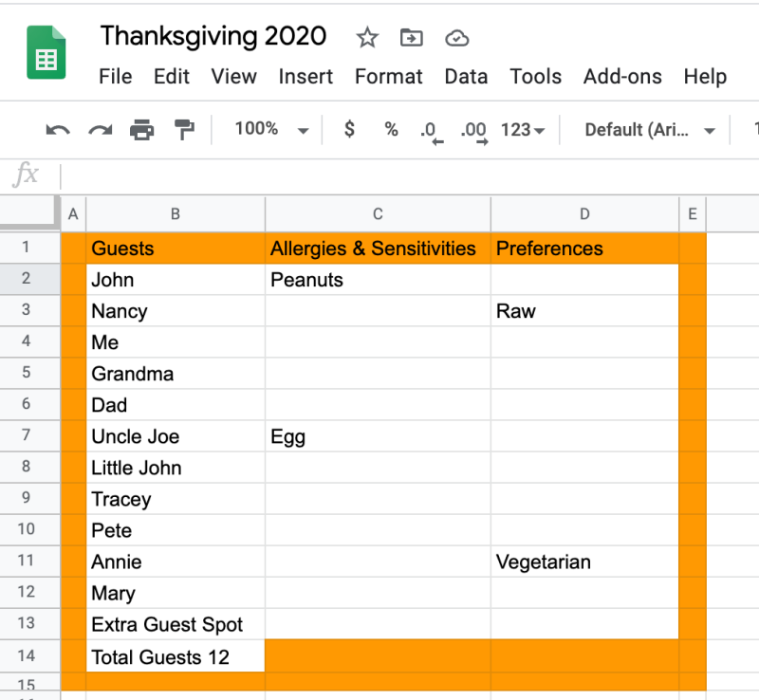Image resolution: width=759 pixels, height=700 pixels.
Task: Increase decimal places button
Action: tap(473, 132)
